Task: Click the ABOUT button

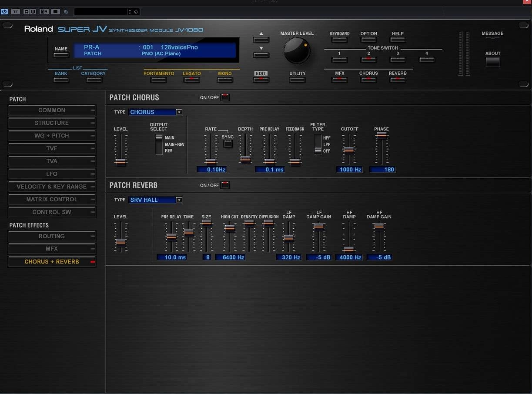Action: click(493, 62)
